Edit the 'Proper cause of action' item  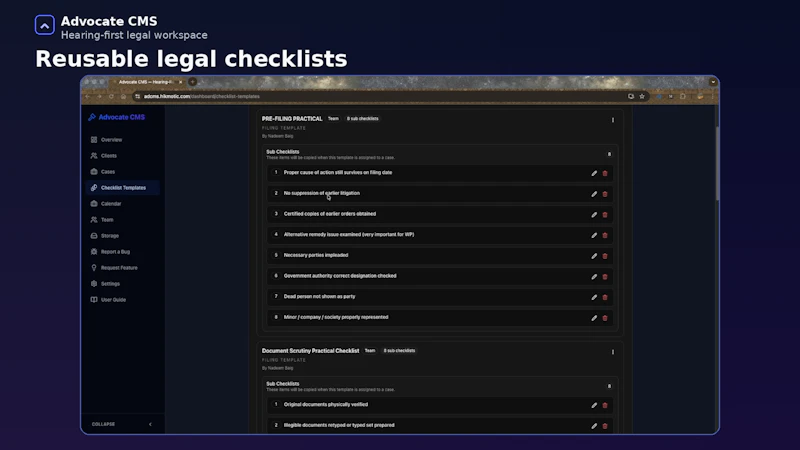(x=594, y=173)
